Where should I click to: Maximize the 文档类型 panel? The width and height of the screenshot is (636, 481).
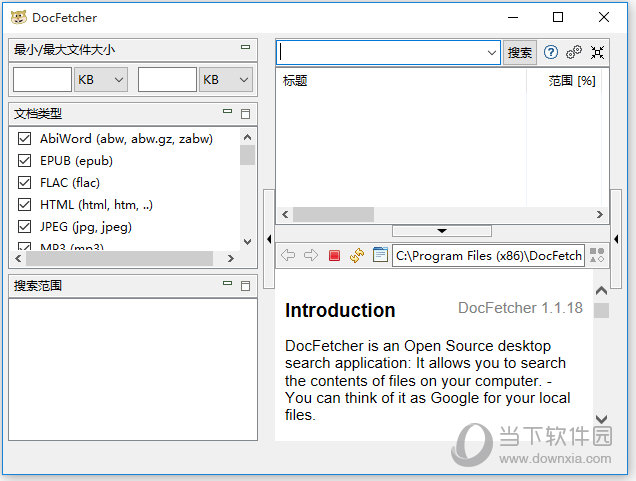(x=245, y=114)
